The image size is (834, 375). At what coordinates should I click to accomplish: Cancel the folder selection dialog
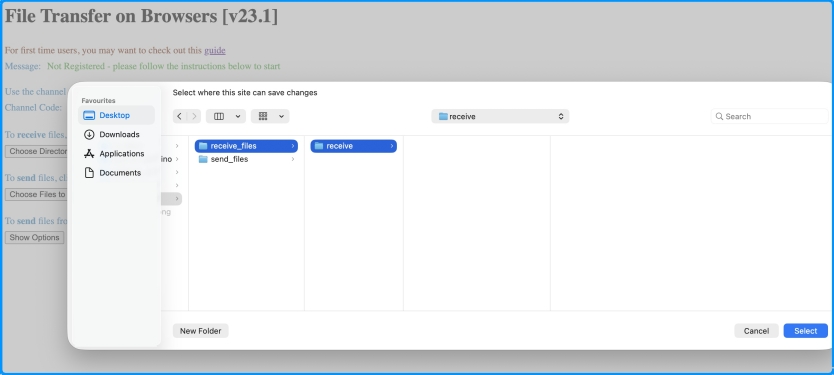coord(756,331)
